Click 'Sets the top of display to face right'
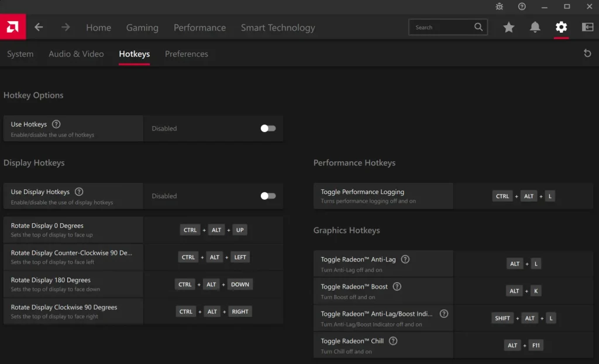This screenshot has width=599, height=364. [54, 316]
